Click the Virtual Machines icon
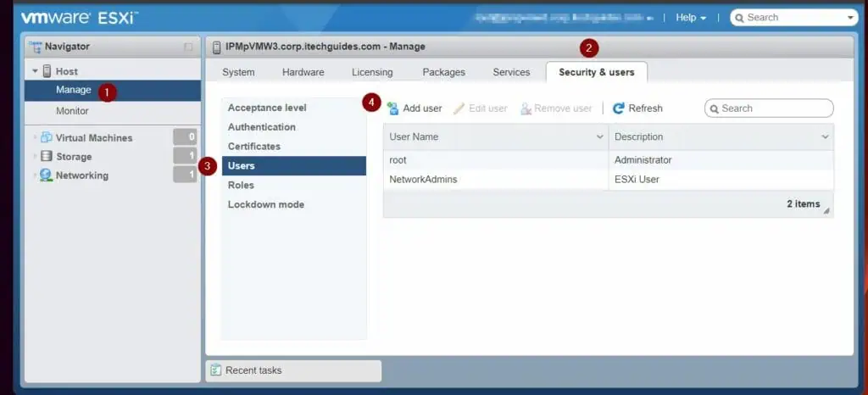The image size is (868, 395). point(47,138)
